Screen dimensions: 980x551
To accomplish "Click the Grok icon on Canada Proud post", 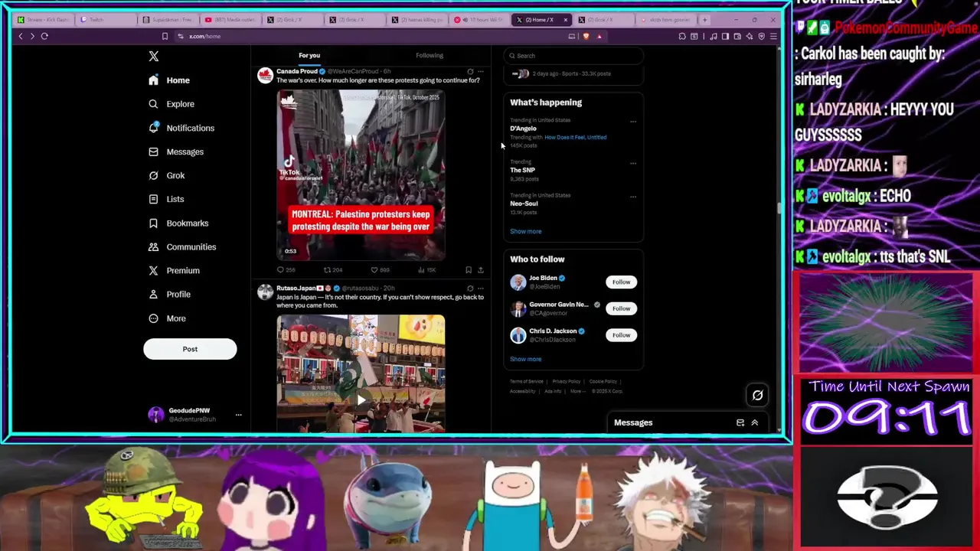I will pyautogui.click(x=470, y=71).
